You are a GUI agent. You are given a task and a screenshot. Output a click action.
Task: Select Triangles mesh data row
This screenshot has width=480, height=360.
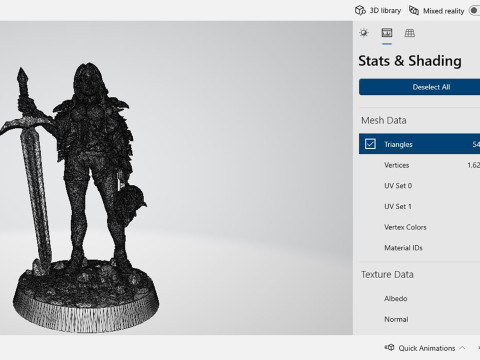pyautogui.click(x=419, y=144)
